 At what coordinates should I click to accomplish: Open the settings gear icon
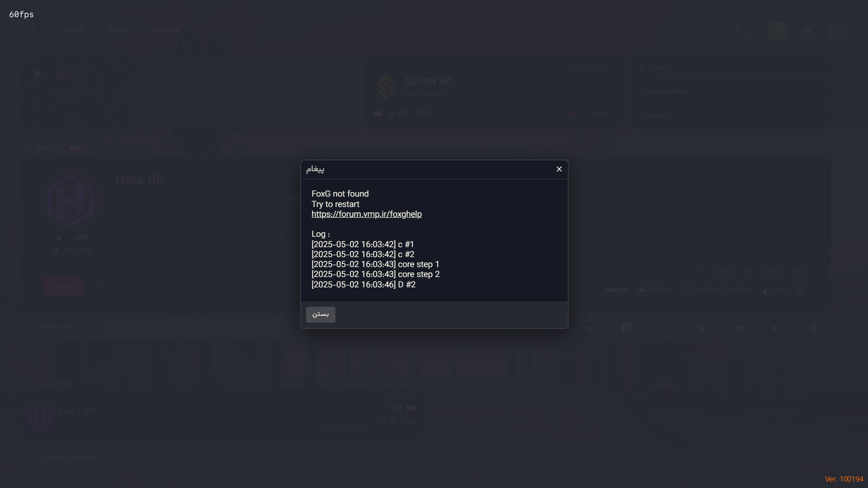(807, 31)
